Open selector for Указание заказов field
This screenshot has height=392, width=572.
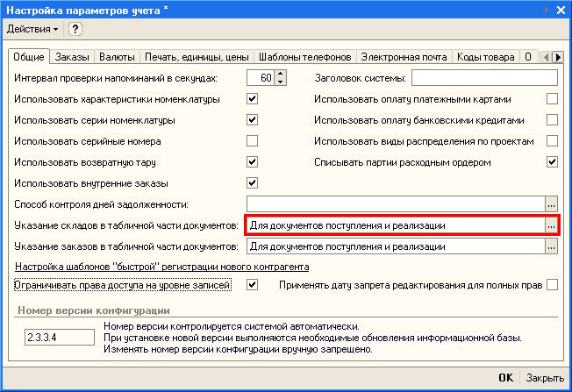(x=551, y=246)
